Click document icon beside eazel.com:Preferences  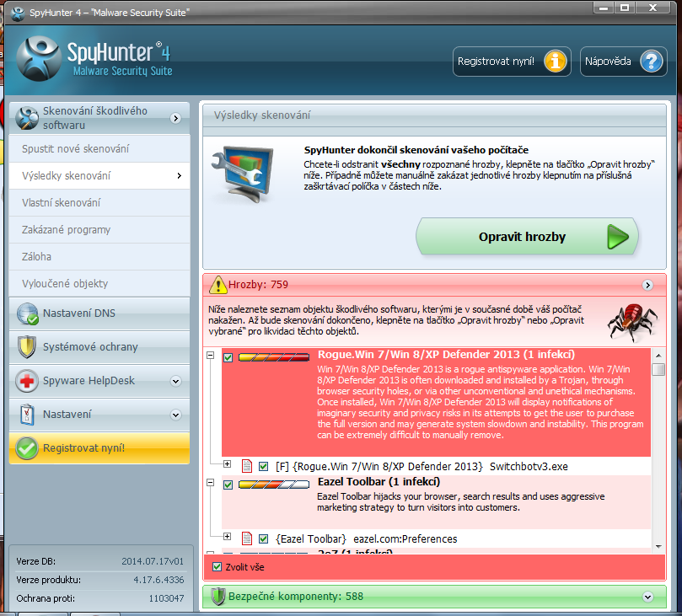click(x=247, y=538)
